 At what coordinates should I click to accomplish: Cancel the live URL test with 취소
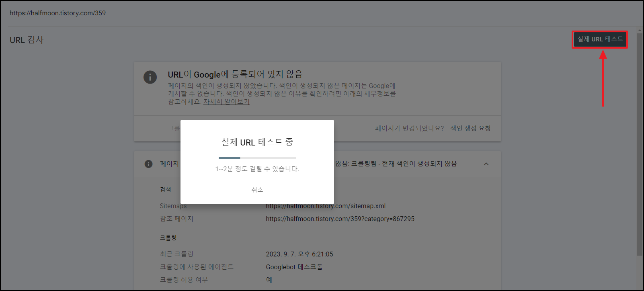[x=257, y=189]
